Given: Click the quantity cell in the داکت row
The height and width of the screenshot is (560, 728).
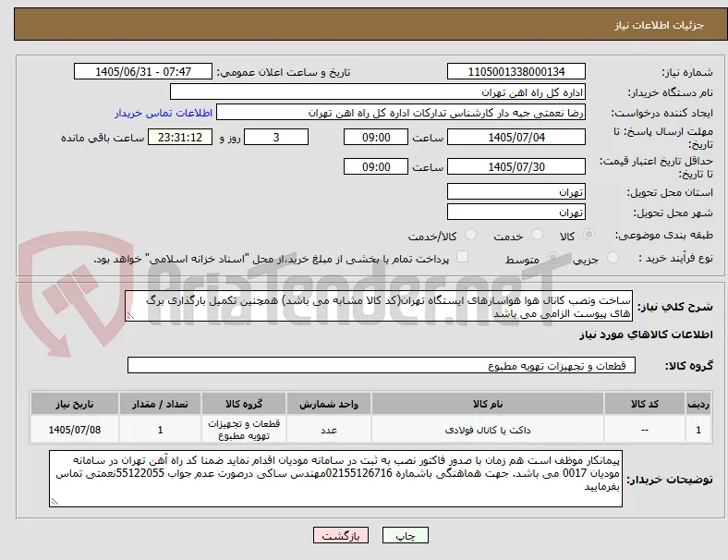Looking at the screenshot, I should point(160,430).
